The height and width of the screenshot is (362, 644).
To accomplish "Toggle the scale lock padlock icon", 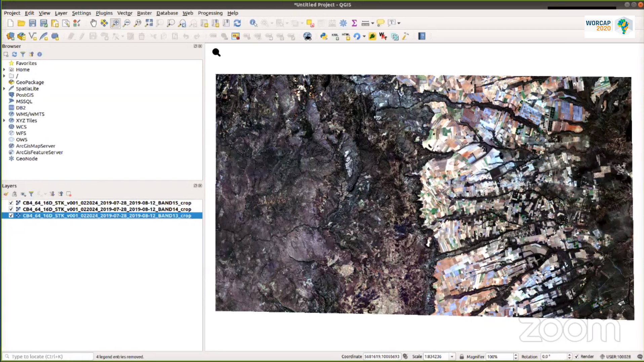I will 462,357.
